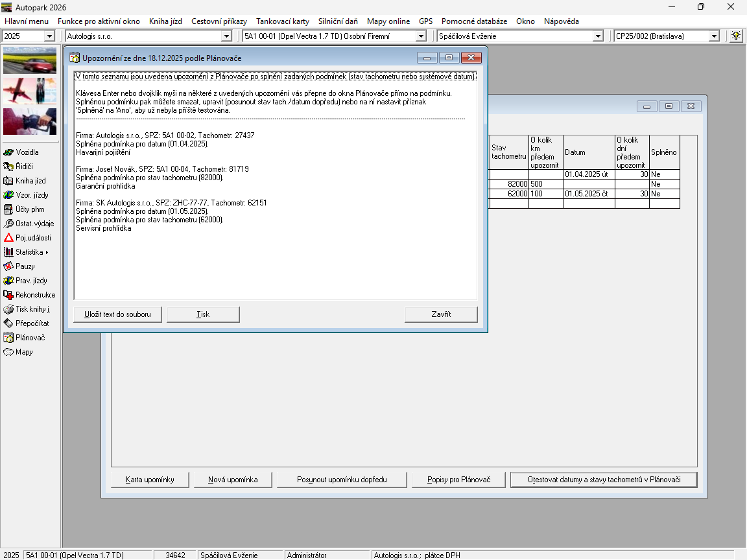Select the Garanční prohlídka notification text

pyautogui.click(x=106, y=186)
